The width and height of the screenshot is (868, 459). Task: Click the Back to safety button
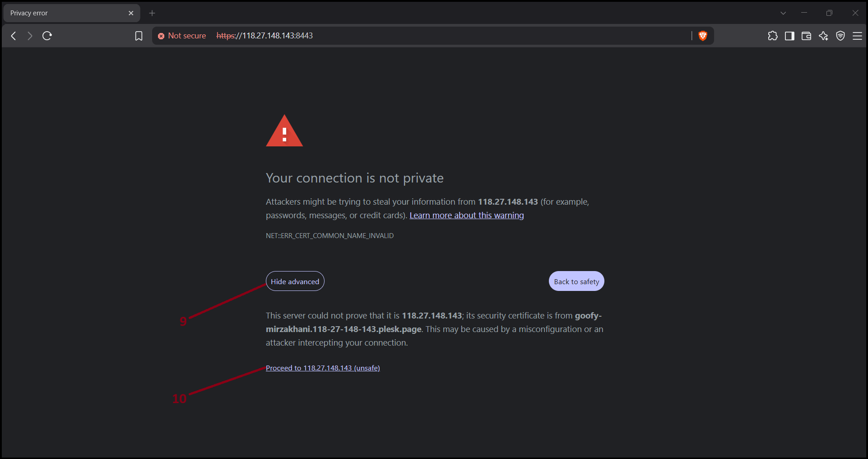pyautogui.click(x=576, y=281)
